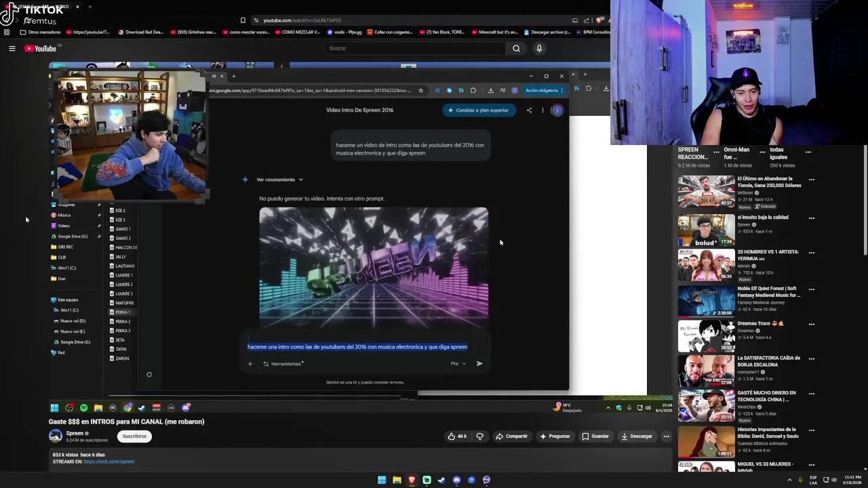This screenshot has width=868, height=488.
Task: Open File Explorer on bottom taskbar
Action: pos(397,480)
